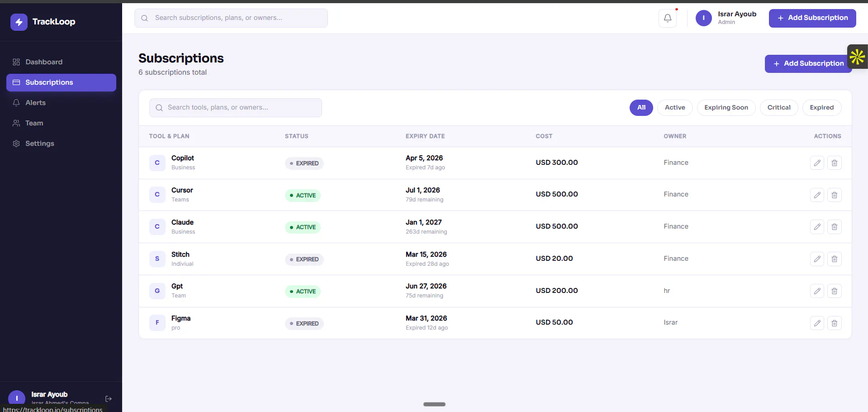Click the USD 20.00 cost
Viewport: 868px width, 412px height.
coord(554,259)
